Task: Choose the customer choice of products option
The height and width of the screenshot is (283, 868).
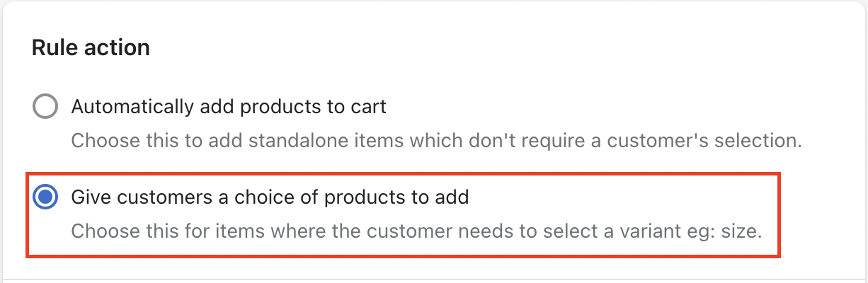Action: coord(46,197)
